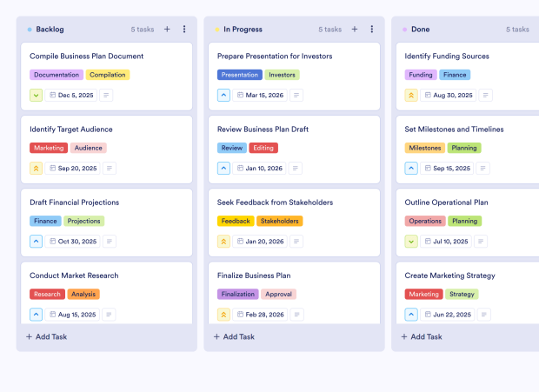Click the plus icon in In Progress header

coord(355,29)
